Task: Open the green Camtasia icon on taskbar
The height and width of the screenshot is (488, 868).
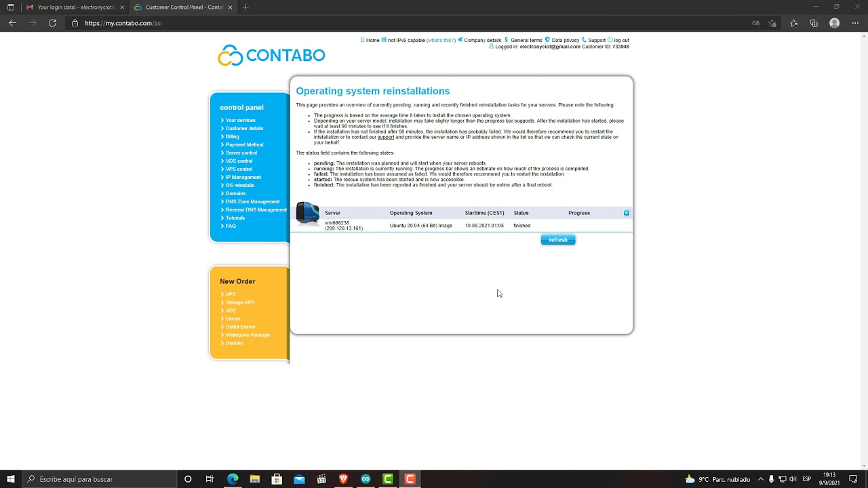Action: 388,479
